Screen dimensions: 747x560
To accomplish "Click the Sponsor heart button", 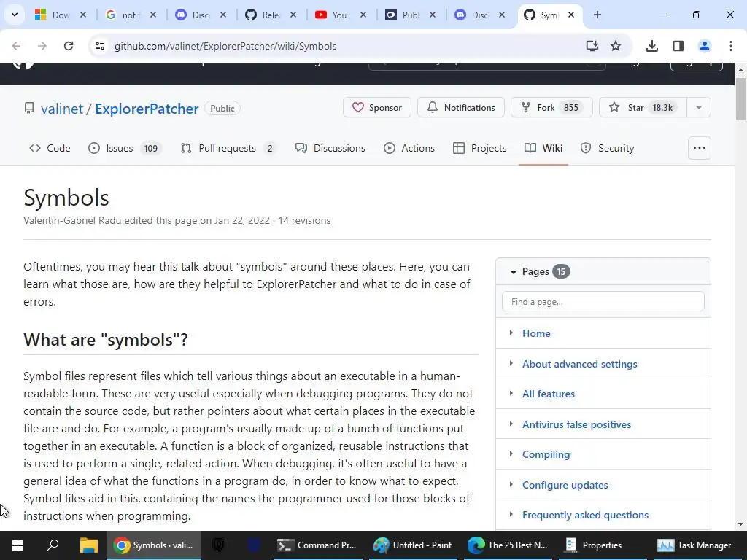I will (x=377, y=108).
